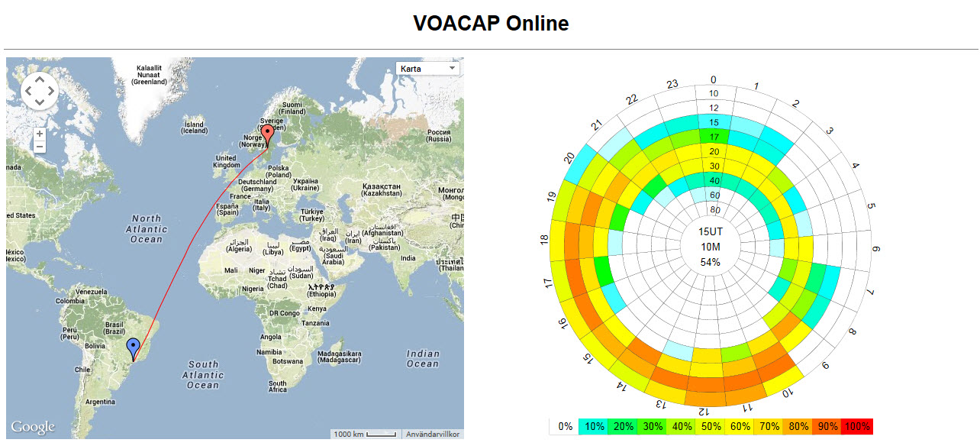Click the Қазақстан (Kazakhstan) map label
980x446 pixels.
tap(380, 190)
